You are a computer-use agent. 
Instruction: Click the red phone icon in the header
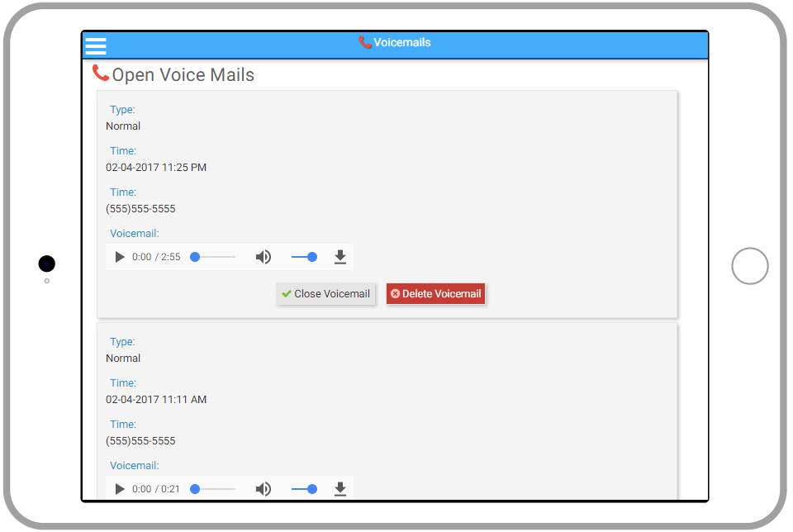click(363, 41)
